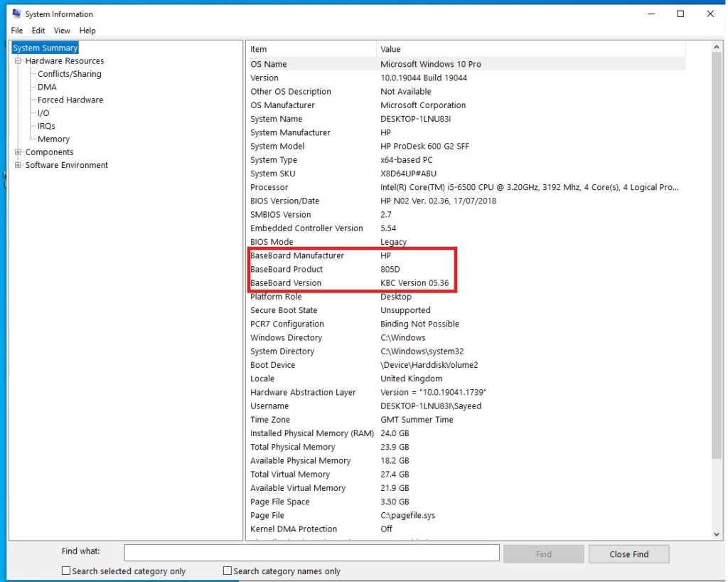
Task: Select Forced Hardware in the tree
Action: pyautogui.click(x=69, y=100)
